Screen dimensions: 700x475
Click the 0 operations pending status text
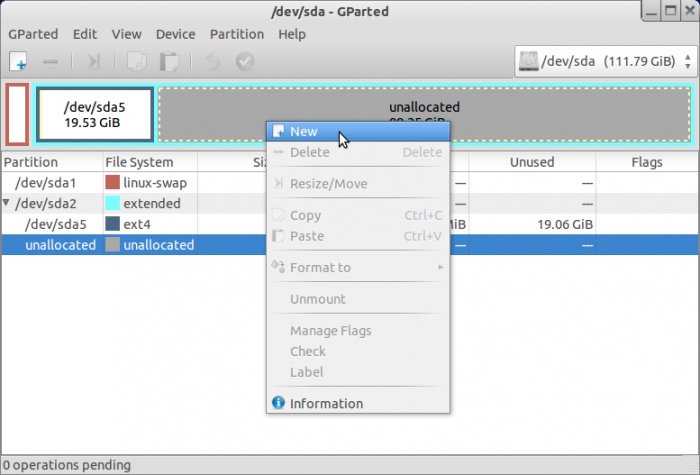67,465
